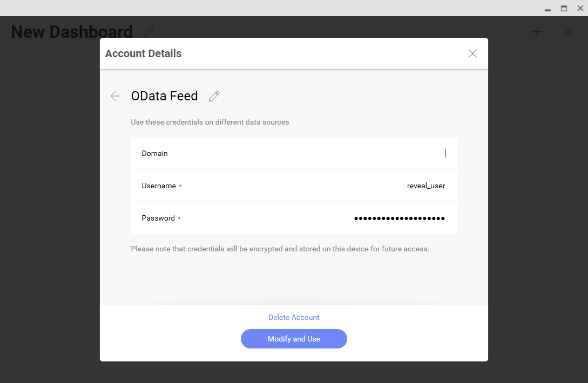Click the Password row label
Image resolution: width=588 pixels, height=383 pixels.
coord(158,218)
